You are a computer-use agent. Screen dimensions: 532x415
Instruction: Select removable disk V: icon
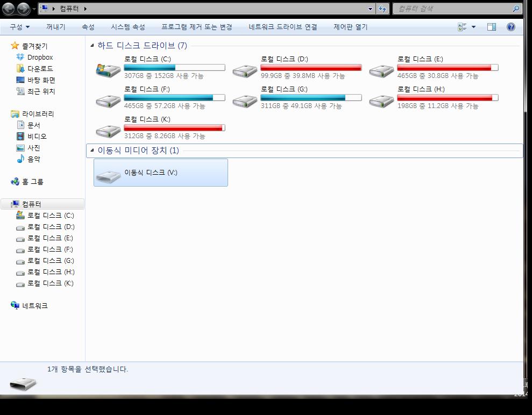click(108, 176)
